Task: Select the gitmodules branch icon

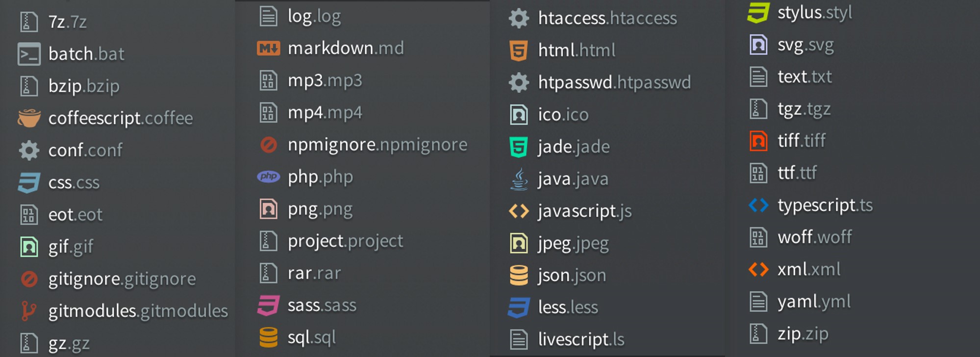Action: click(x=29, y=310)
